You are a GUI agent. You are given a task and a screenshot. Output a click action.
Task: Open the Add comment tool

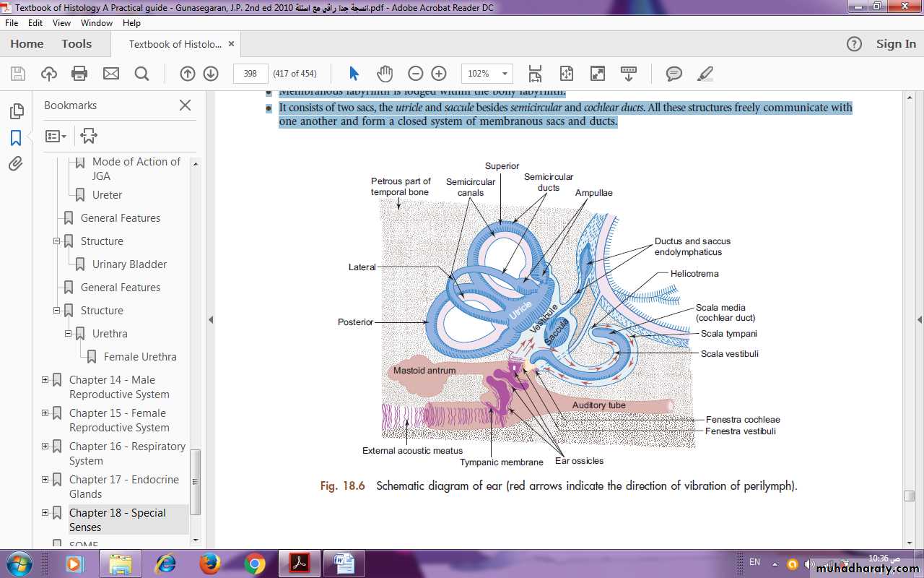click(674, 73)
